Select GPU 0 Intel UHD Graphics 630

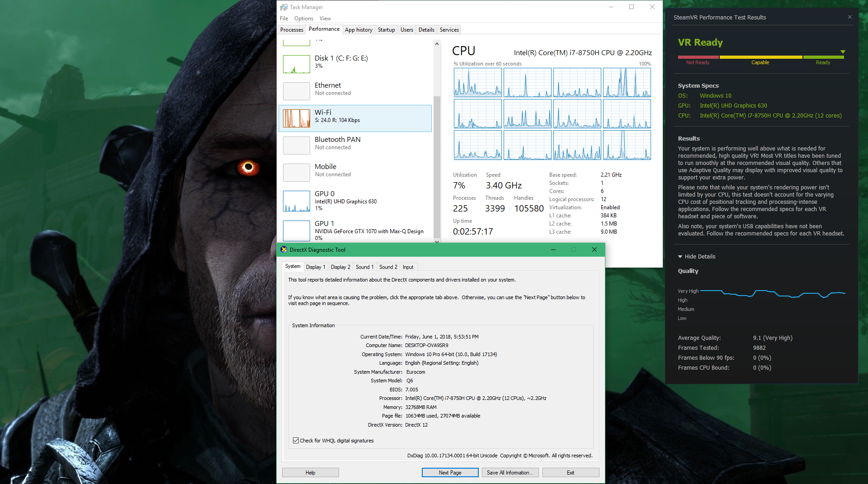click(355, 201)
